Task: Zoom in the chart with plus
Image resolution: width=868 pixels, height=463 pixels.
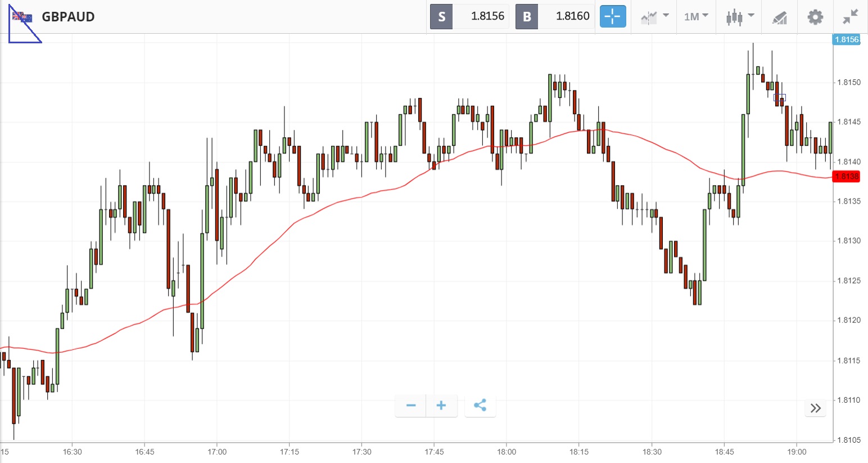Action: (x=441, y=406)
